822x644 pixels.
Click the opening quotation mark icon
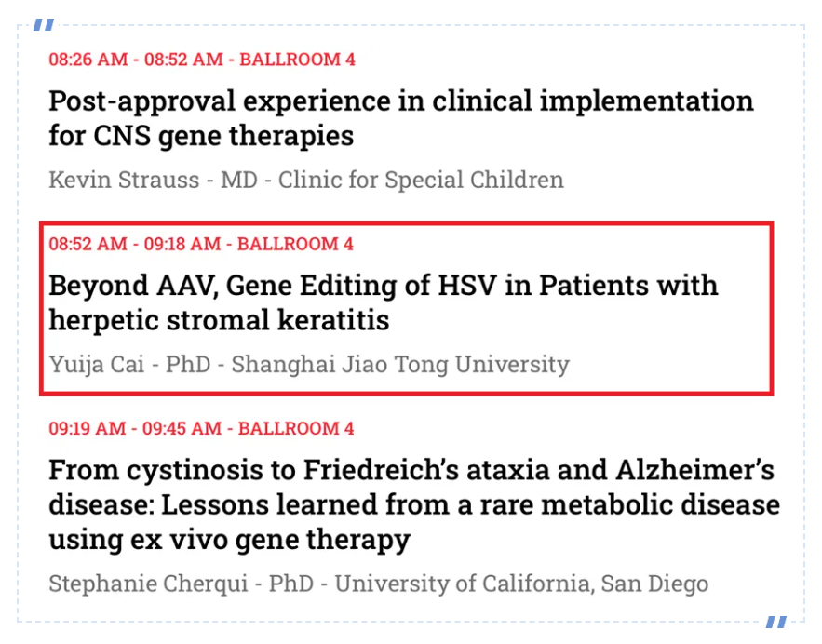coord(43,25)
